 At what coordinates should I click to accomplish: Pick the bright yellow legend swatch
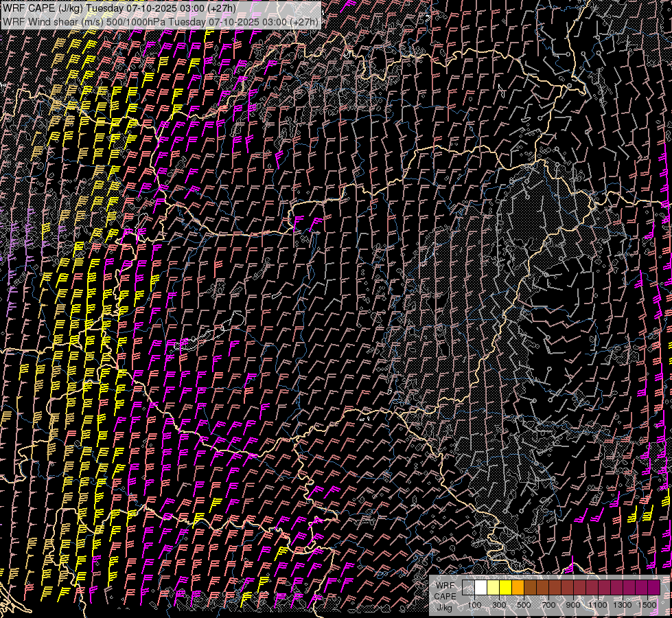(505, 588)
